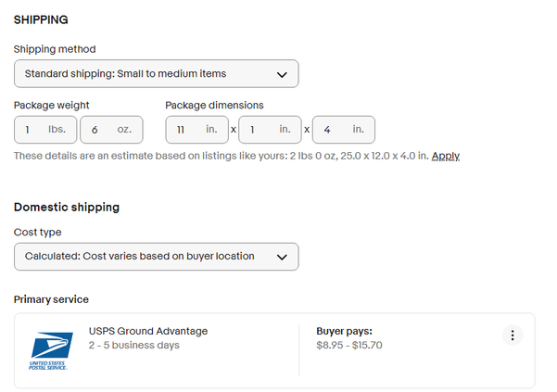Click the Primary service label

51,299
